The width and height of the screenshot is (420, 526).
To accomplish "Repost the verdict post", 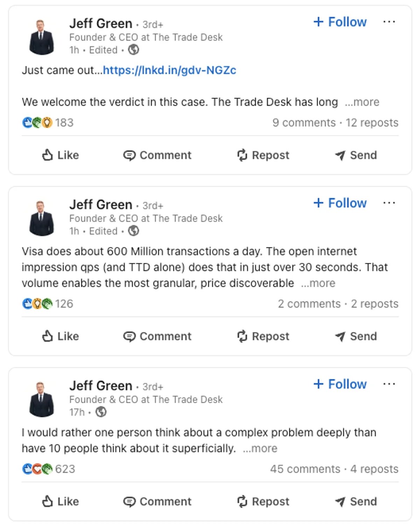I will pyautogui.click(x=263, y=155).
